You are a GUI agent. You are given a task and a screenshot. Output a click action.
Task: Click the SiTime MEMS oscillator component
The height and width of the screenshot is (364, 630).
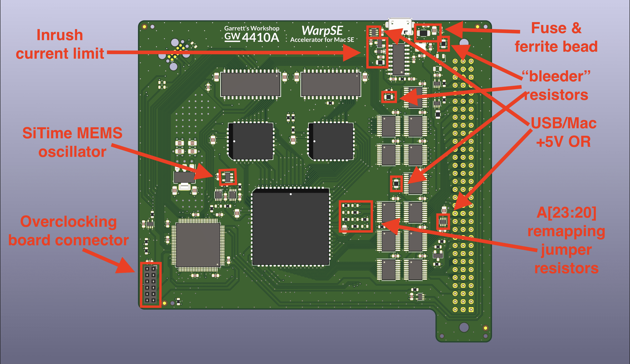[x=227, y=177]
